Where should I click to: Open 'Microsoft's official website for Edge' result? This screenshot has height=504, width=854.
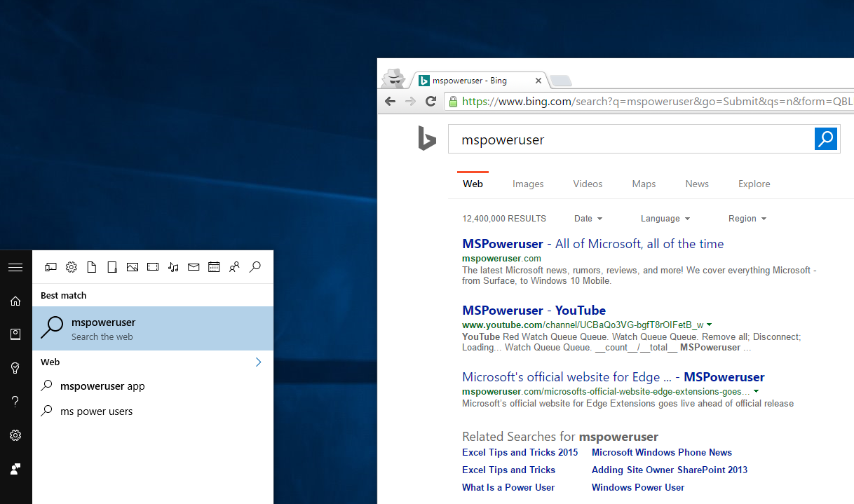tap(614, 377)
